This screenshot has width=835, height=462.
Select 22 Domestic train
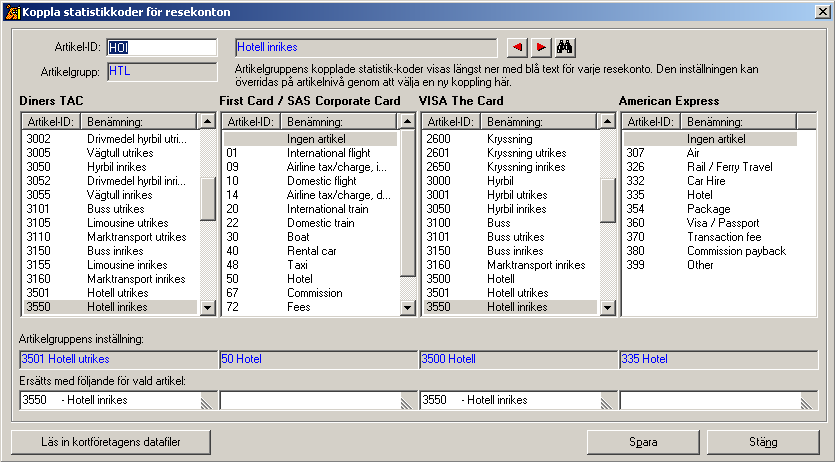[310, 223]
